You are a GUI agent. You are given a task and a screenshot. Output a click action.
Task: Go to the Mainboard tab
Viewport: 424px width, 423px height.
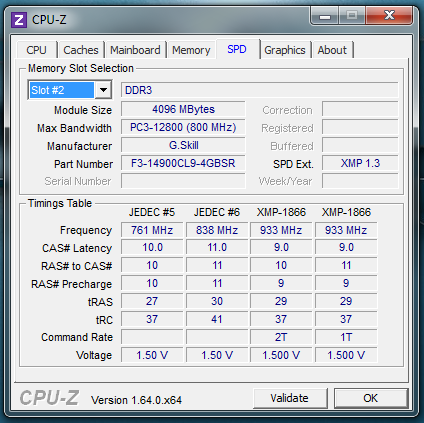click(135, 50)
